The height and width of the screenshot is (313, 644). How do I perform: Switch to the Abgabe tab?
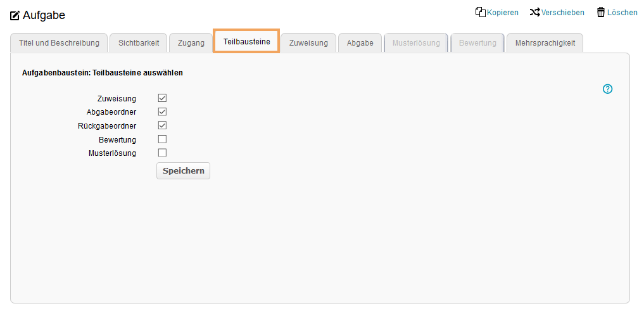[x=360, y=43]
